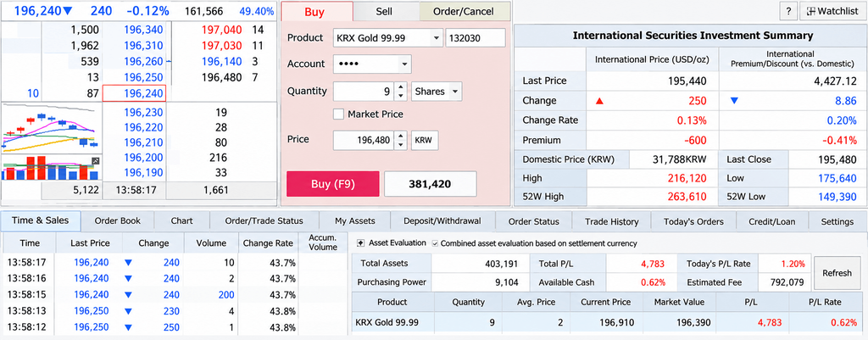Viewport: 868px width, 340px height.
Task: Decrease the Price with down arrow
Action: (x=400, y=146)
